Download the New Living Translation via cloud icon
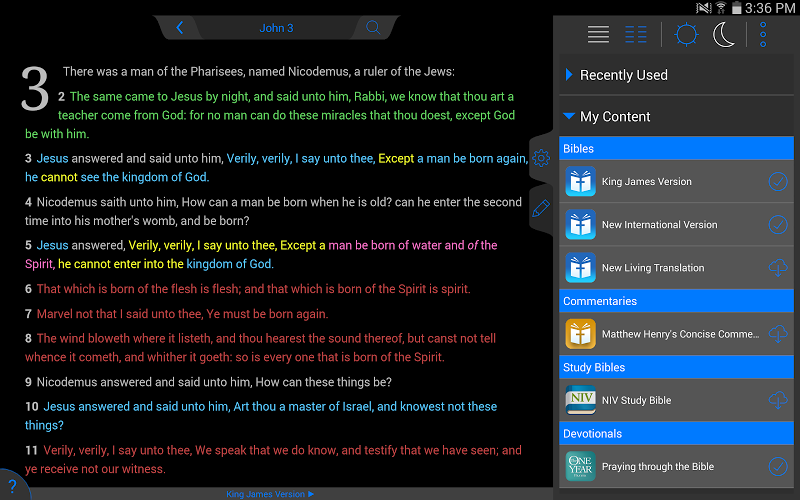Viewport: 800px width, 500px height. pyautogui.click(x=778, y=267)
